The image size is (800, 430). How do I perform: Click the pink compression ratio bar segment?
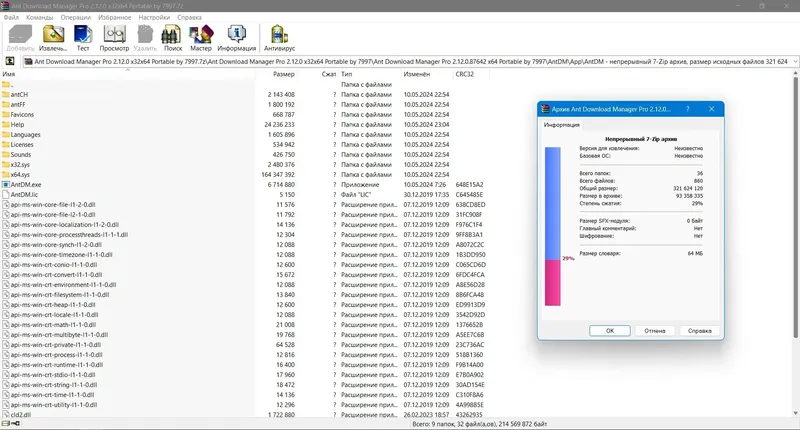(553, 283)
